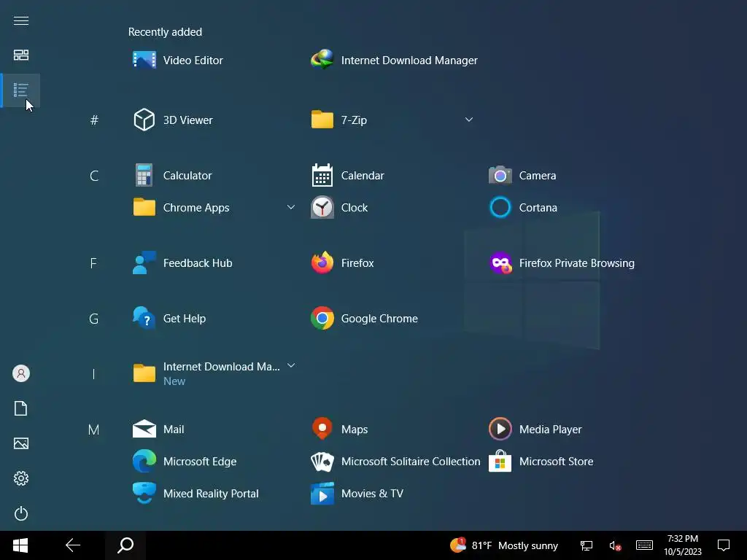Open the Mail app

[x=158, y=429]
